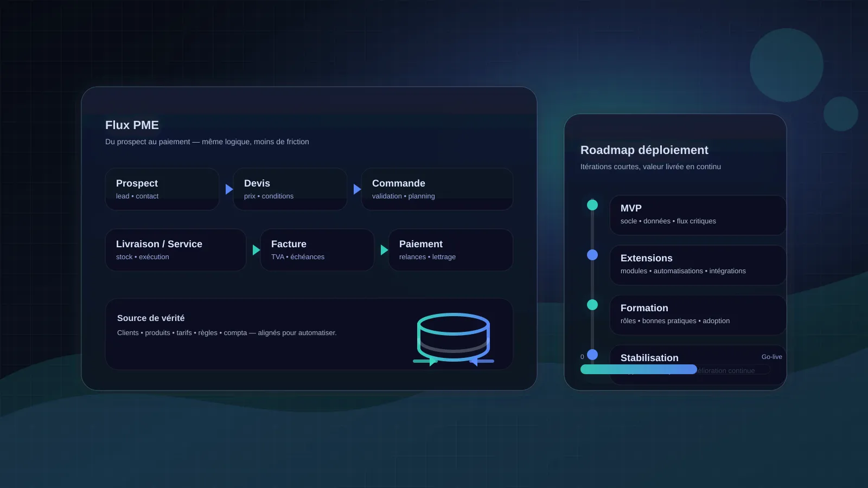Viewport: 868px width, 488px height.
Task: Open the Paiement step card
Action: [x=450, y=250]
